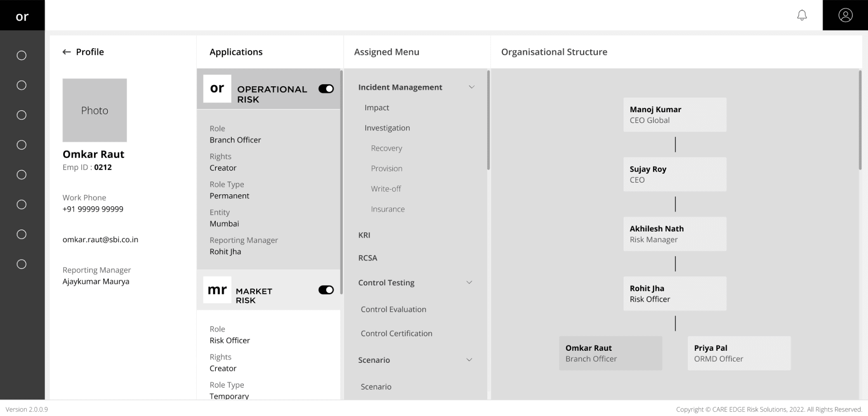
Task: Toggle the Operational Risk application switch
Action: point(326,89)
